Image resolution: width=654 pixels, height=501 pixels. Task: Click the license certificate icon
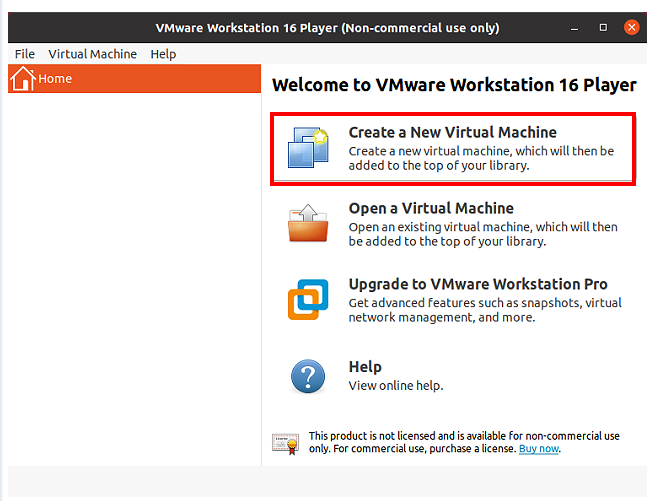coord(286,444)
